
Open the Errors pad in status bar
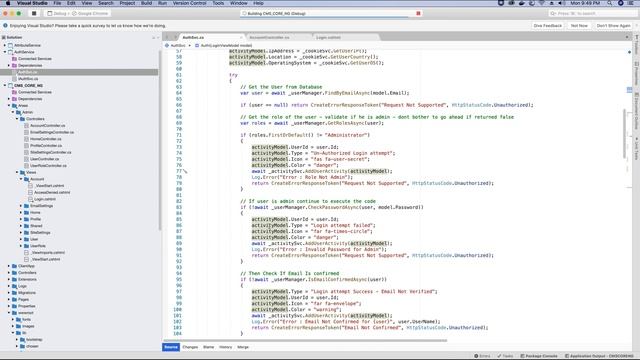coord(482,356)
